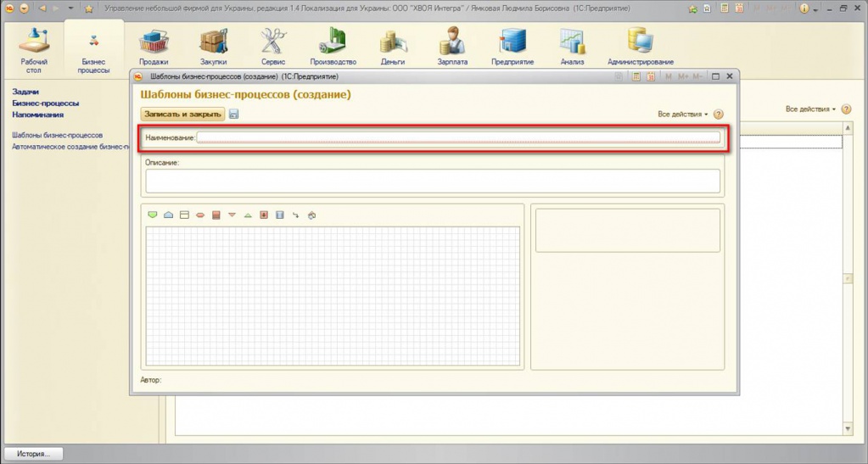The image size is (868, 464).
Task: Open the Предприятие section
Action: 512,48
